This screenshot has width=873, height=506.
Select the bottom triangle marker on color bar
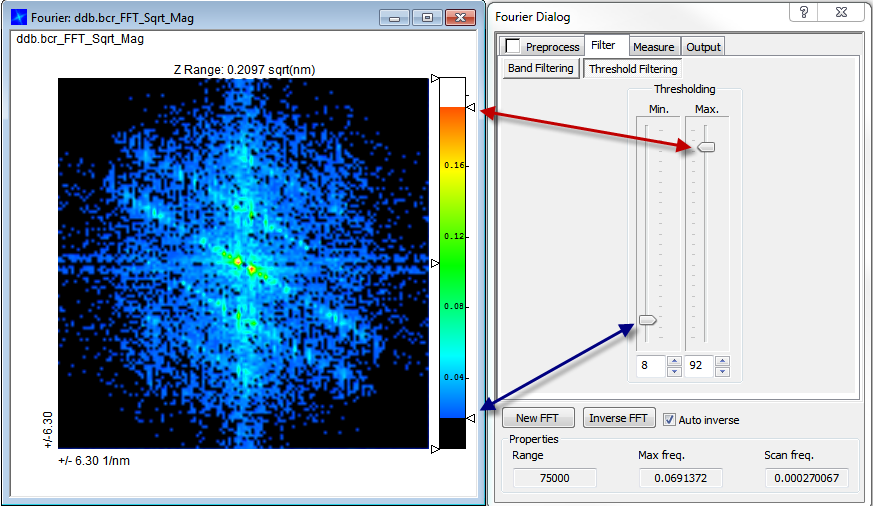435,449
